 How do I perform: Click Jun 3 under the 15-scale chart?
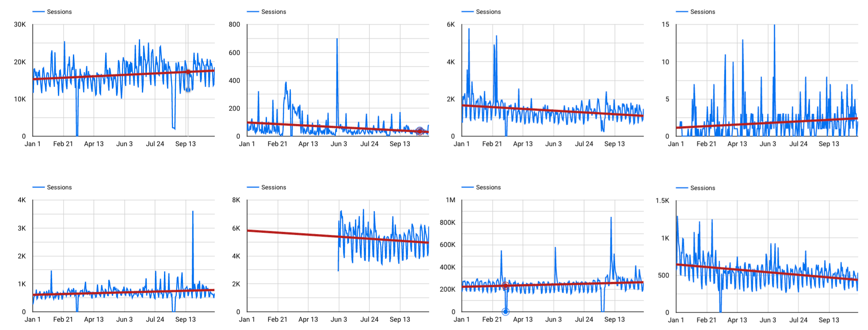coord(768,144)
